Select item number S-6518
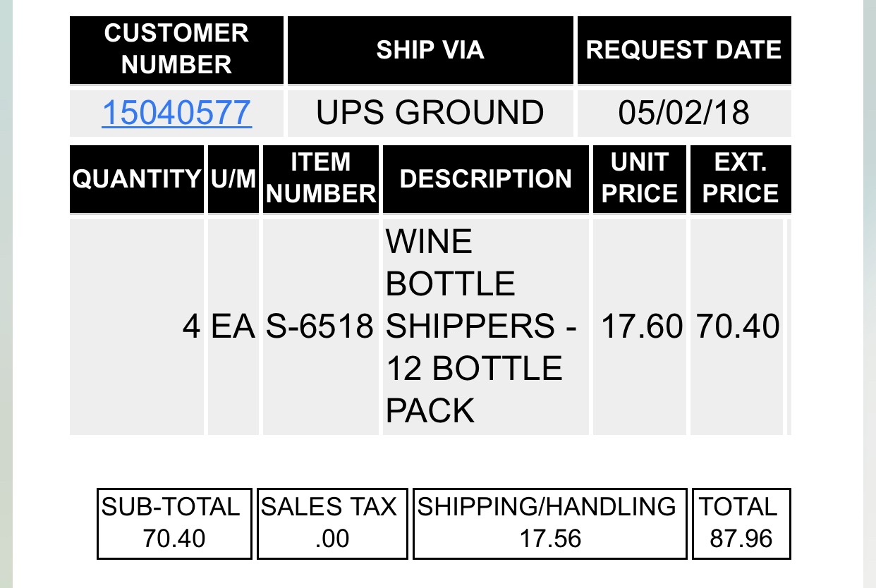876x588 pixels. [x=321, y=326]
